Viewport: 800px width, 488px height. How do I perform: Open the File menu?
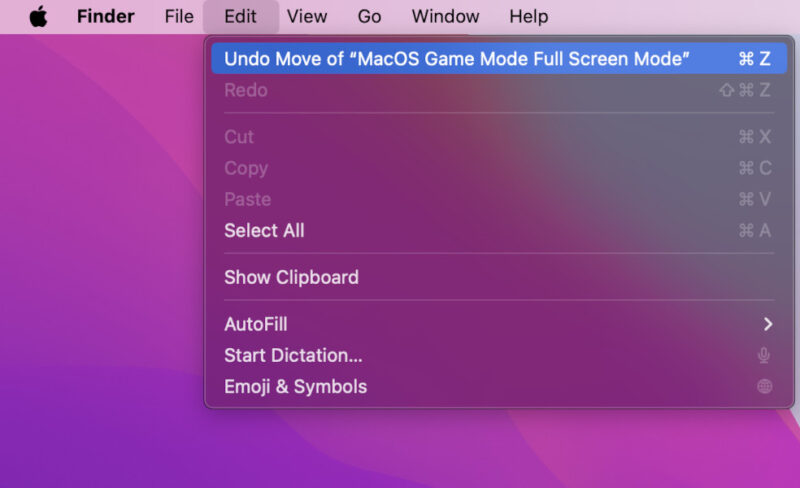pyautogui.click(x=179, y=16)
